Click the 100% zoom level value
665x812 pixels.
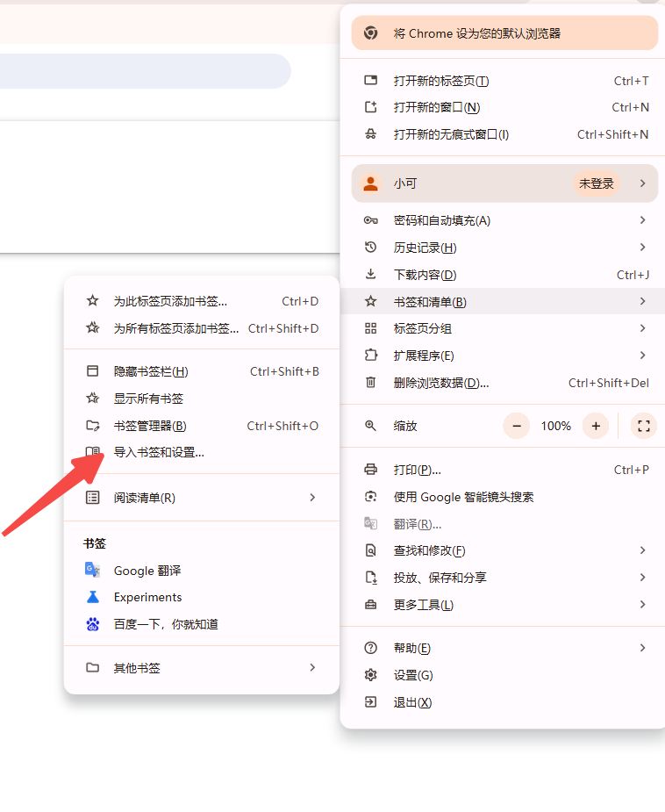pos(556,426)
